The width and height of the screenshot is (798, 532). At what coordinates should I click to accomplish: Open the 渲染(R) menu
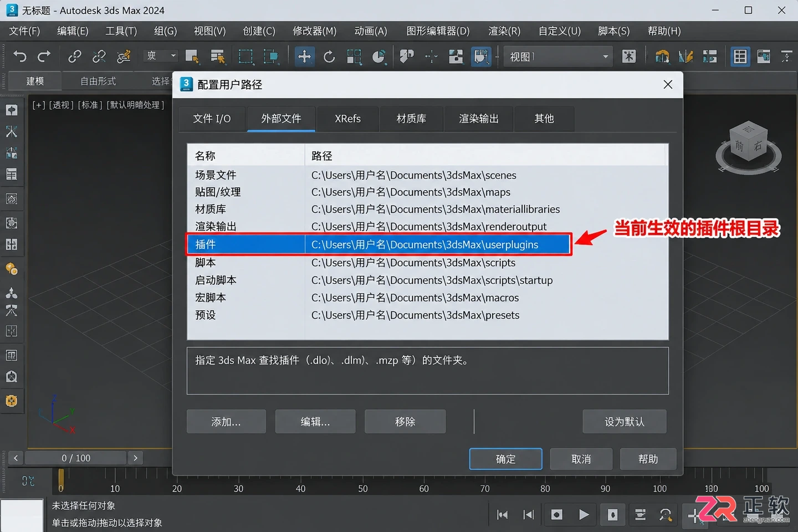click(x=504, y=31)
